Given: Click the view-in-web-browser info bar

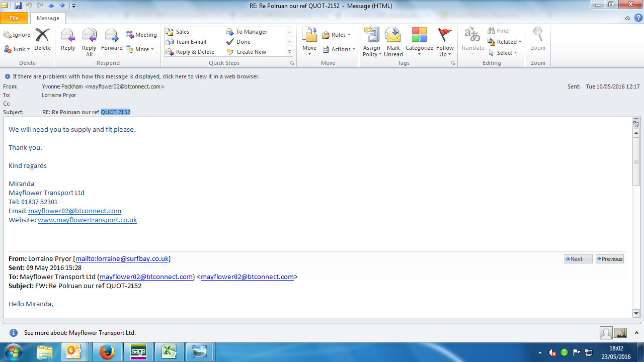Looking at the screenshot, I should coord(136,76).
